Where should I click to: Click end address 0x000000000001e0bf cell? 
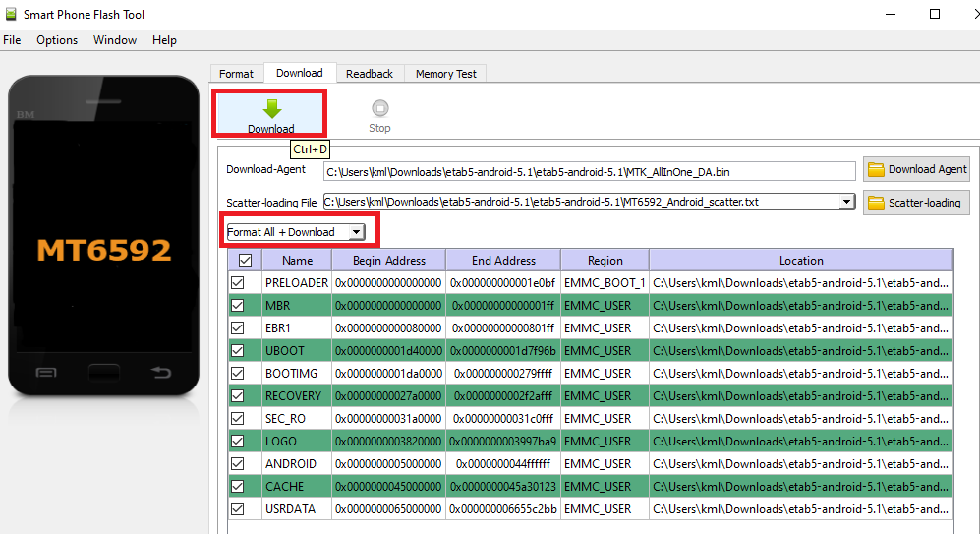coord(503,282)
